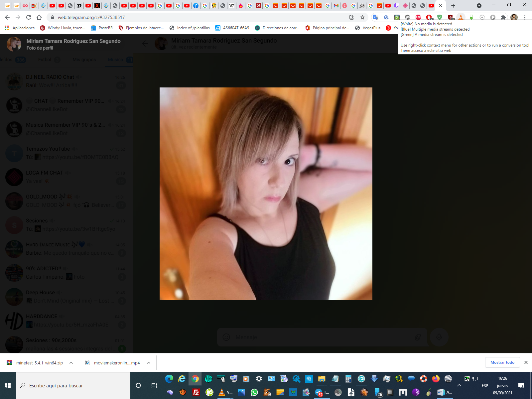Open the DJ NEIL RADIO Chat conversation

66,81
